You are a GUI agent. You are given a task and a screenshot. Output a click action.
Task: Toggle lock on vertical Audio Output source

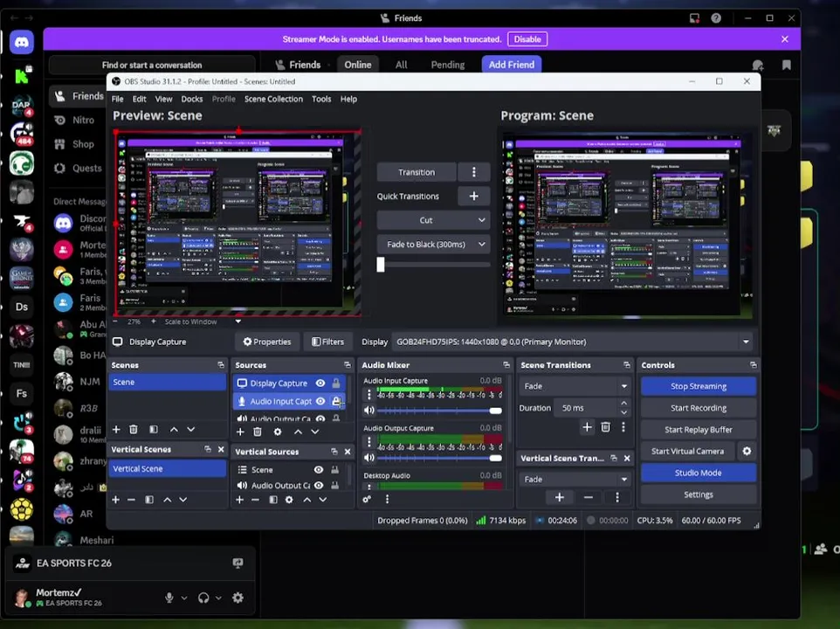tap(334, 486)
